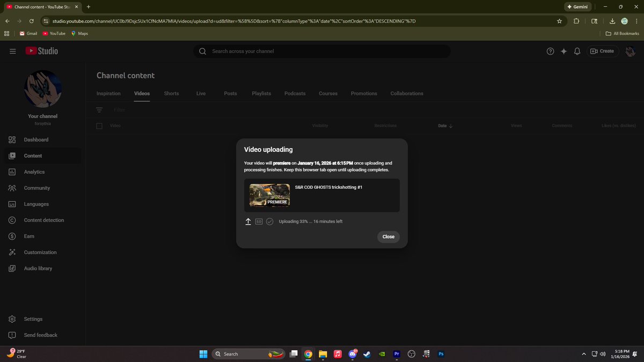
Task: Close the Video uploading dialog
Action: pyautogui.click(x=388, y=237)
